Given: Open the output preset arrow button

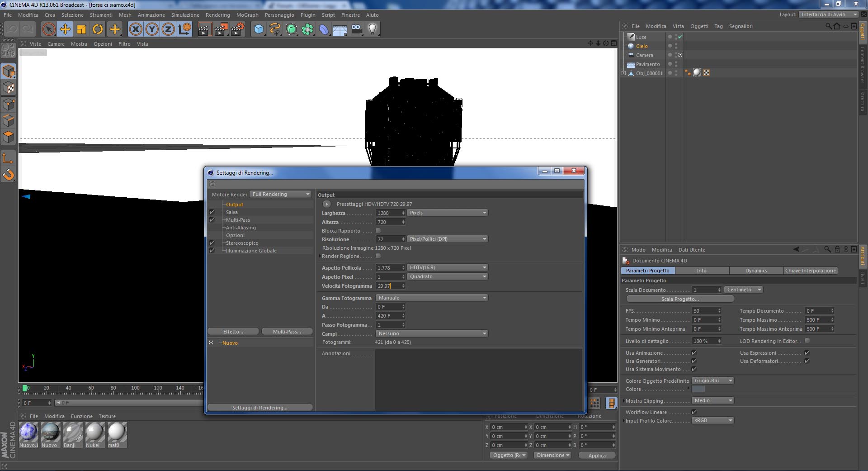Looking at the screenshot, I should pyautogui.click(x=327, y=204).
